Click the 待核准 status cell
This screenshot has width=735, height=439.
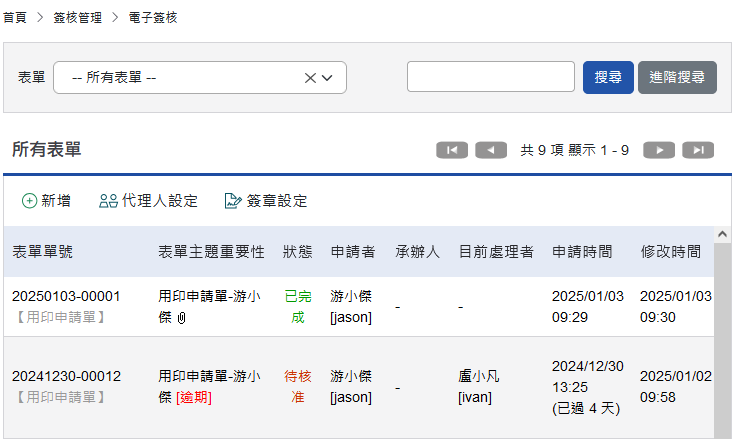[298, 387]
